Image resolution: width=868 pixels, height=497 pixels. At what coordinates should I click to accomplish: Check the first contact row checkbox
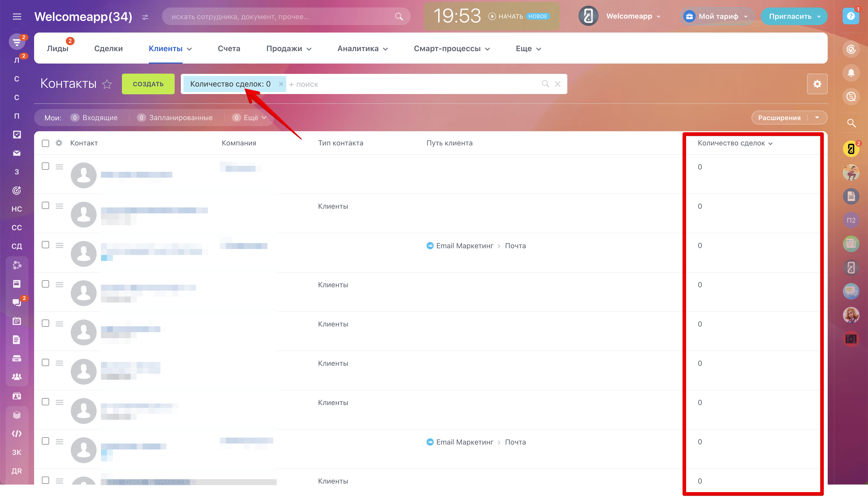(x=45, y=166)
